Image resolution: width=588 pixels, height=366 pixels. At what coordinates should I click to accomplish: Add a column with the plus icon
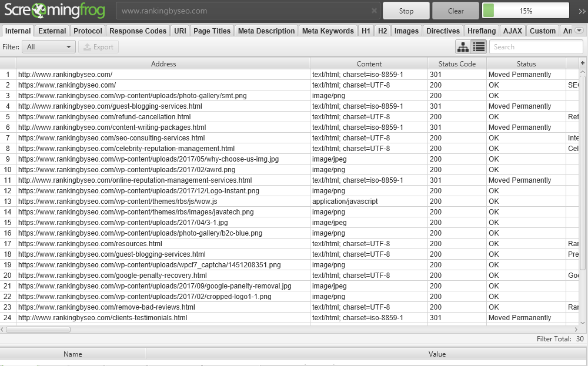[x=582, y=63]
